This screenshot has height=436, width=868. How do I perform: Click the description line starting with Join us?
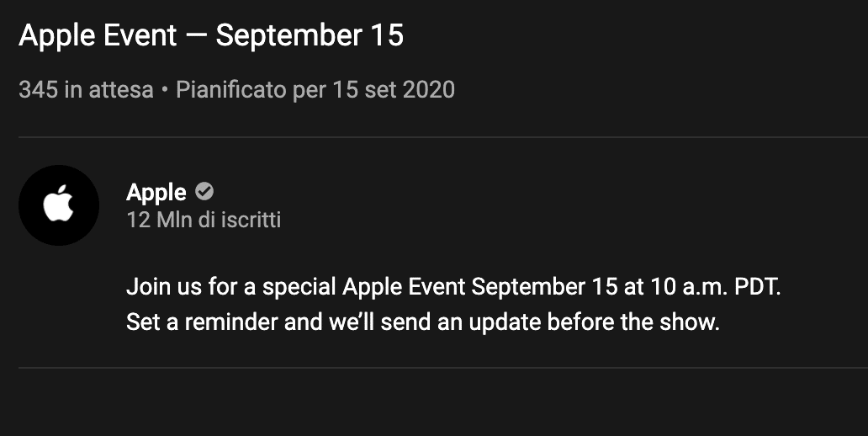coord(453,287)
